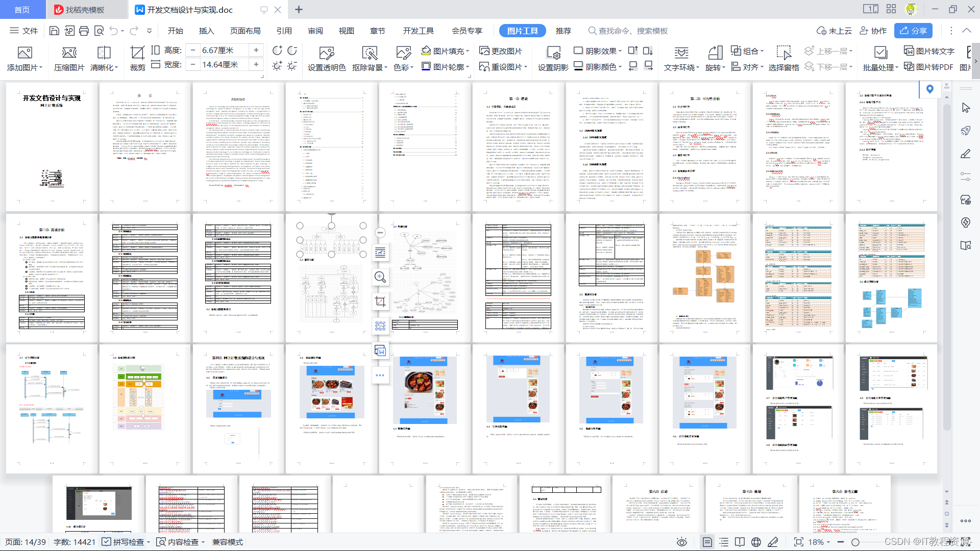Switch to outline view in status bar
The image size is (980, 551).
point(724,542)
